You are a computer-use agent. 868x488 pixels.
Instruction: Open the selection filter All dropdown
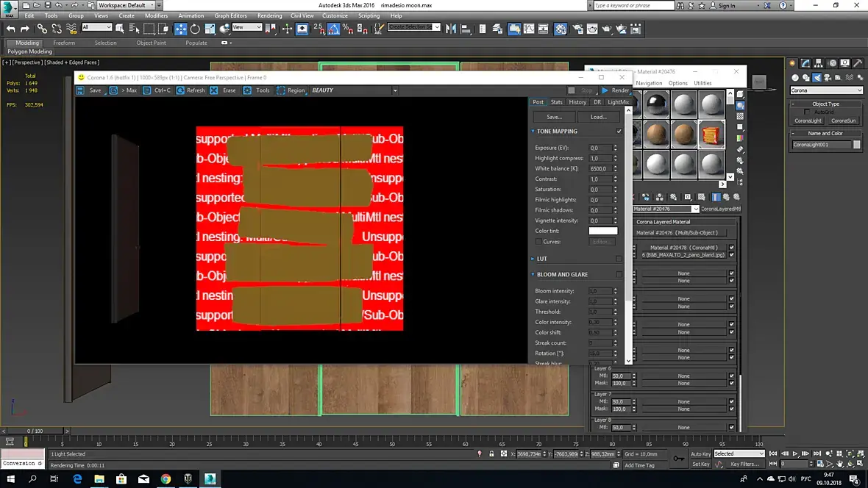(97, 27)
